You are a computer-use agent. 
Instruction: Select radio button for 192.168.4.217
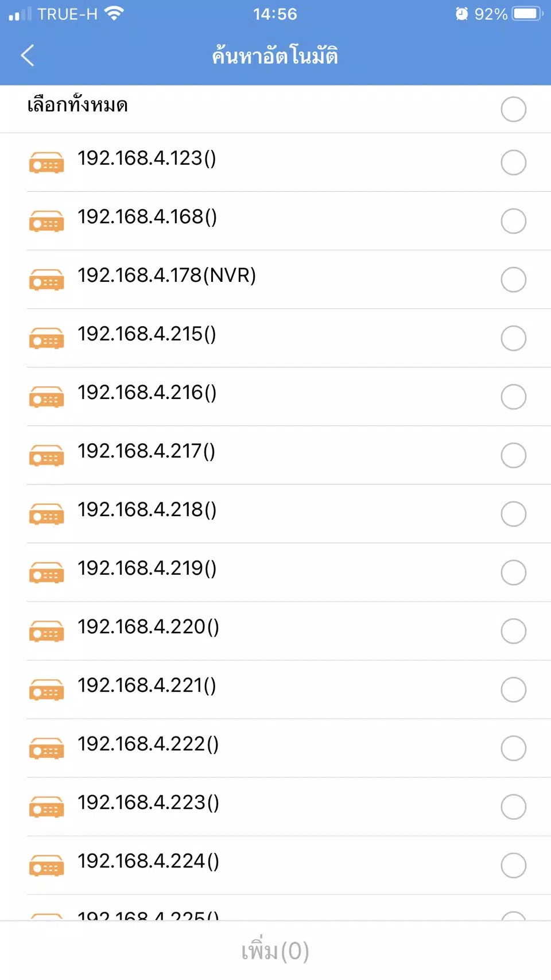pos(513,455)
